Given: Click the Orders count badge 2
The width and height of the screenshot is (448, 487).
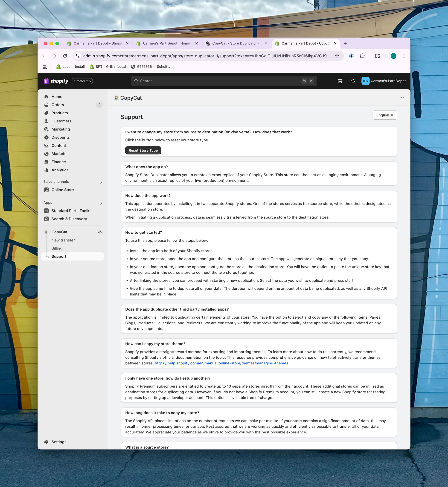Looking at the screenshot, I should click(99, 105).
